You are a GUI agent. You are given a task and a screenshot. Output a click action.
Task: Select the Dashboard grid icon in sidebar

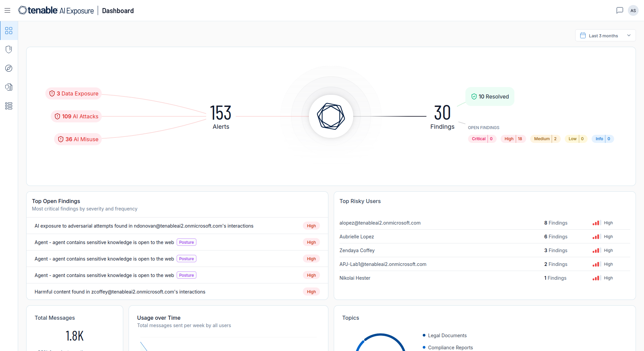pos(9,31)
